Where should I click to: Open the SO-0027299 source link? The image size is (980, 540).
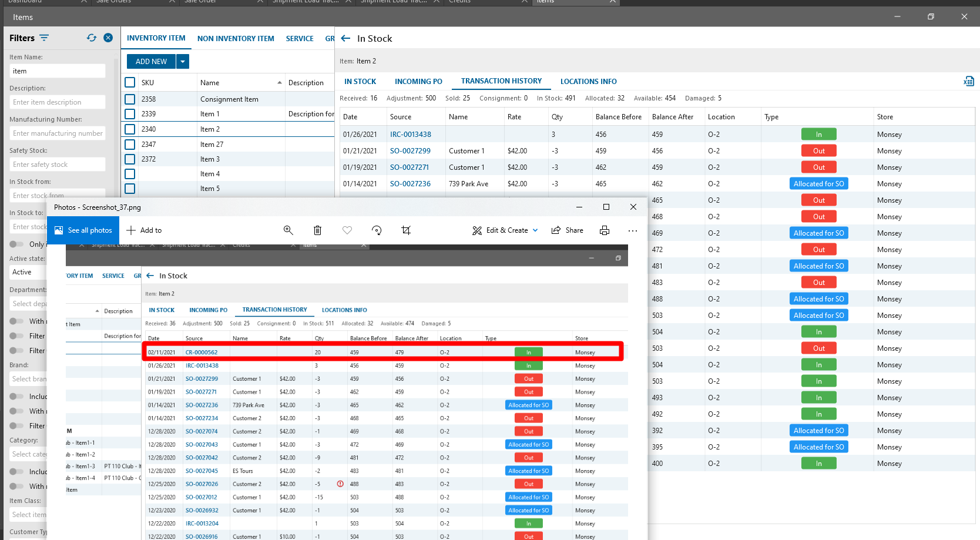(410, 151)
